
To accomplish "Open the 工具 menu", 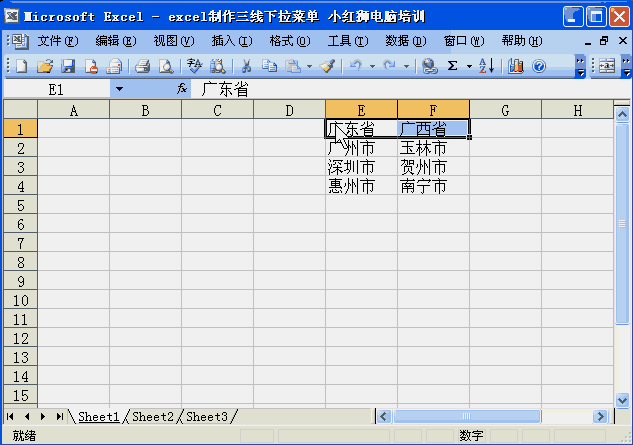I will (x=348, y=41).
